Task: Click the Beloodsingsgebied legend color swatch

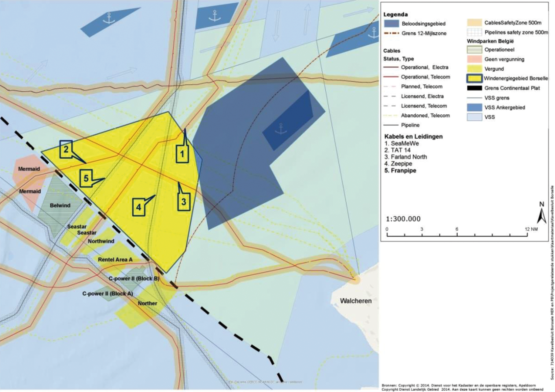Action: click(391, 23)
